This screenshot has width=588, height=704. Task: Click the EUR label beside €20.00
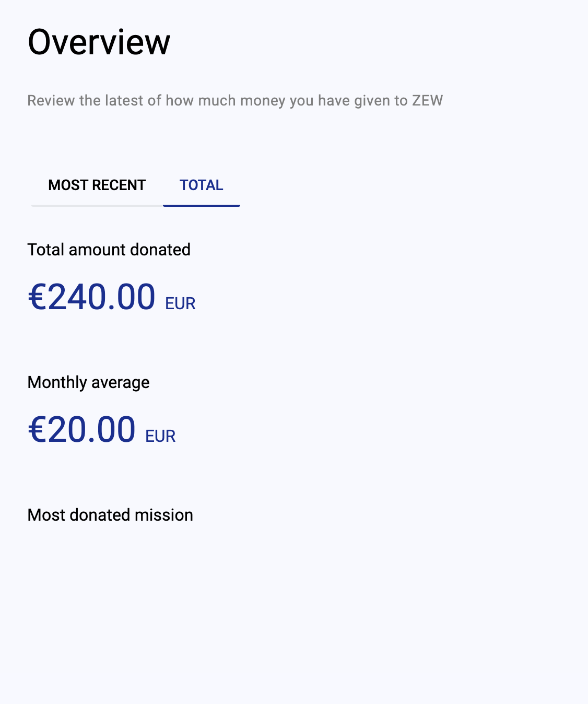pos(160,436)
